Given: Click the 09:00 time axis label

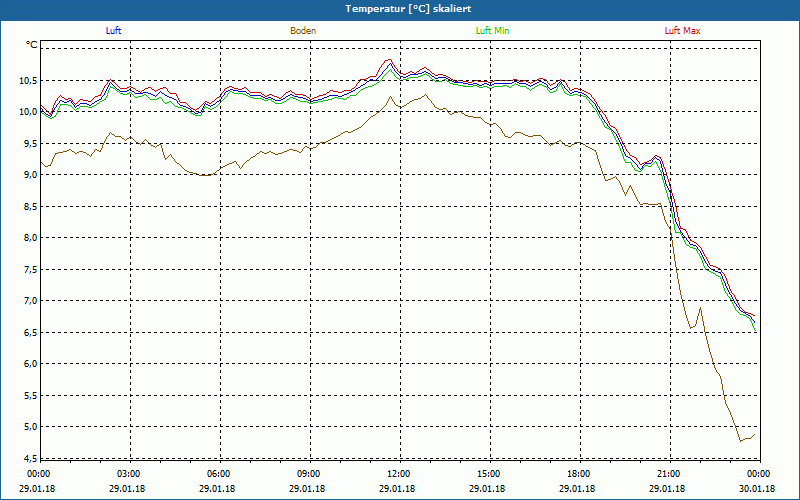Looking at the screenshot, I should [x=308, y=474].
